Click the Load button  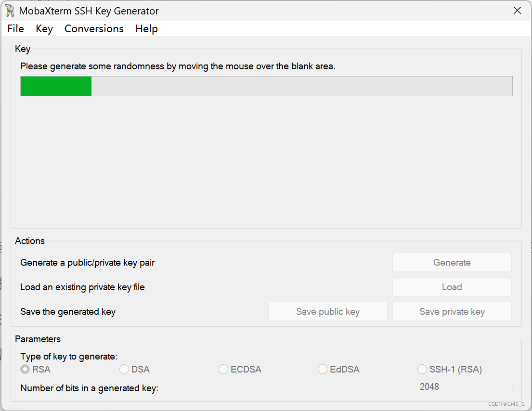[x=452, y=287]
